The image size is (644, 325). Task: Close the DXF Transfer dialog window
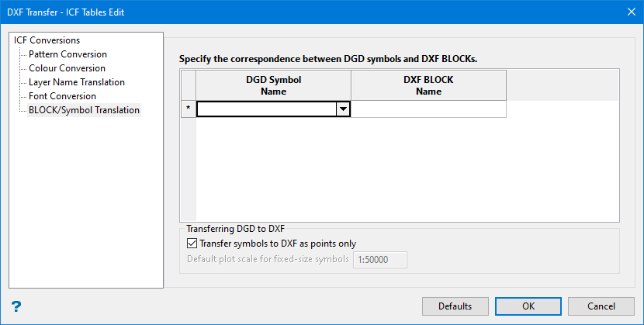pyautogui.click(x=631, y=12)
